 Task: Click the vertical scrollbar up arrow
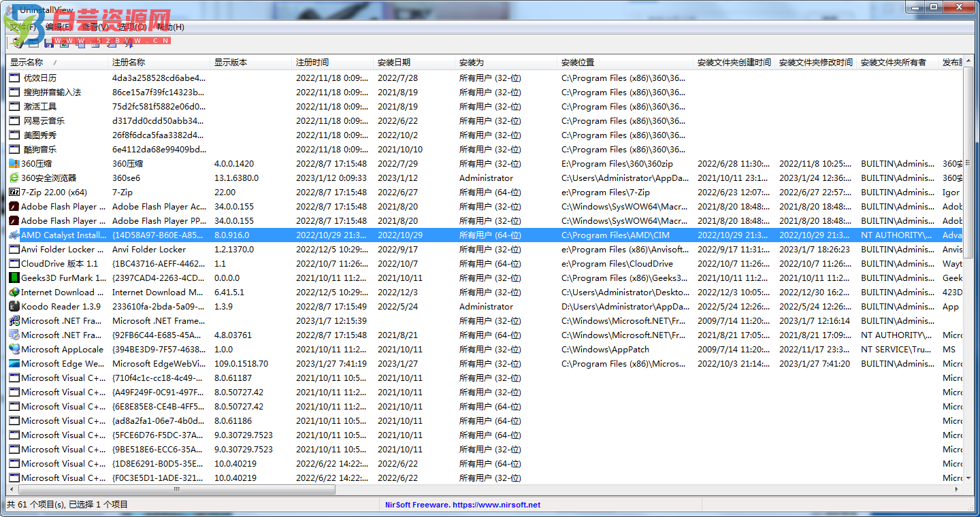(x=968, y=61)
